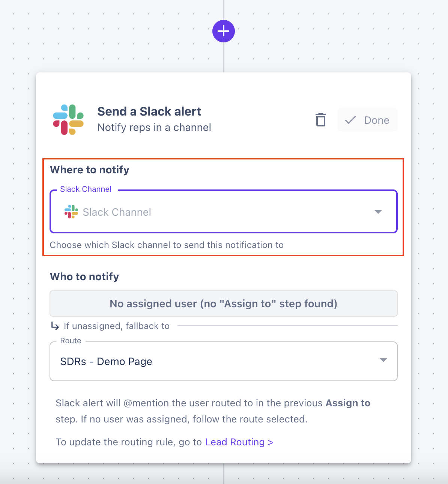Click the purple "Slack Channel" field label
Viewport: 448px width, 484px height.
86,189
